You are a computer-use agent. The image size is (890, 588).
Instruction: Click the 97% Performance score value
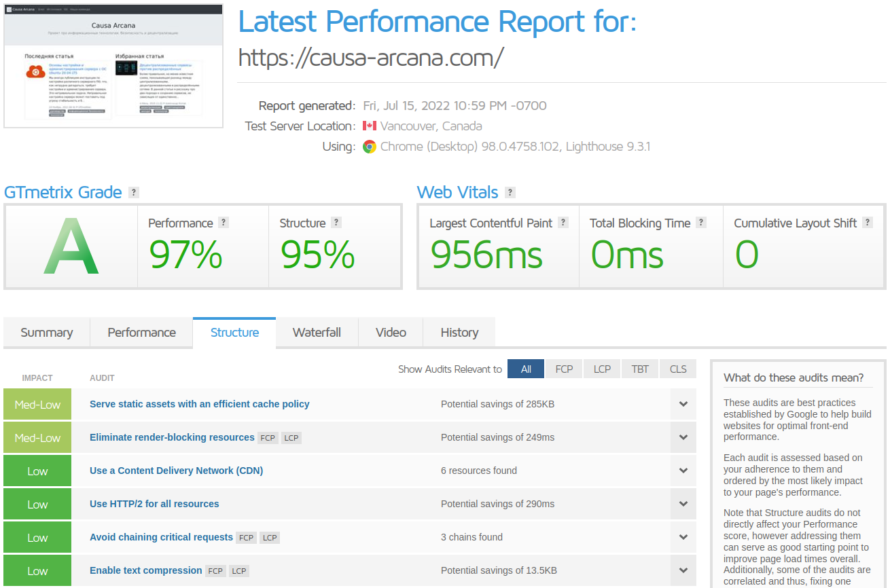pos(185,255)
